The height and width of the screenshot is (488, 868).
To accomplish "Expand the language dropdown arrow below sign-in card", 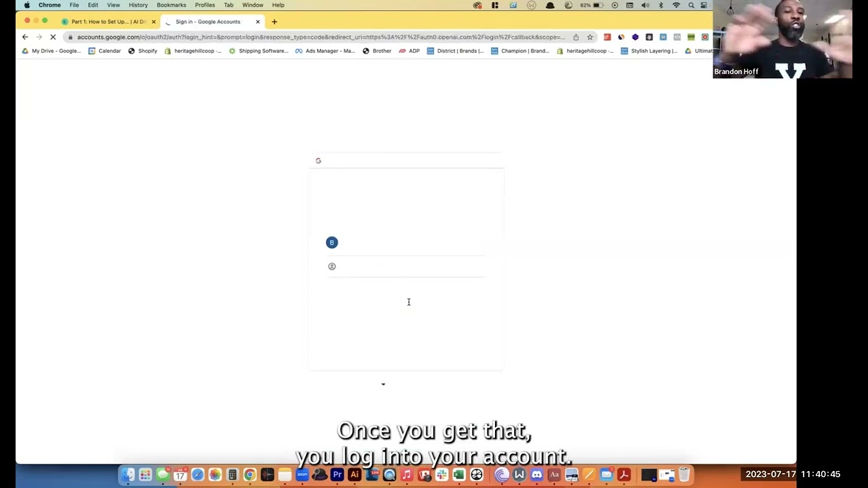I will [383, 384].
